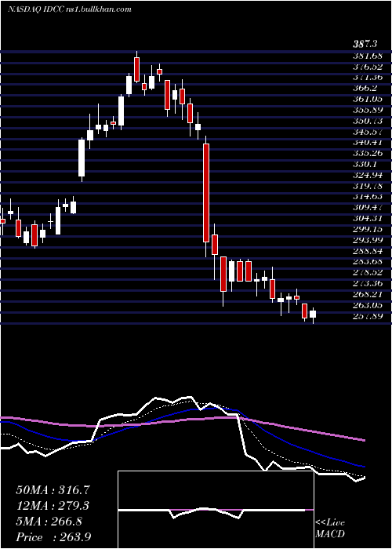This screenshot has width=392, height=549.
Task: Click the 355.89 price axis label
Action: [x=368, y=110]
